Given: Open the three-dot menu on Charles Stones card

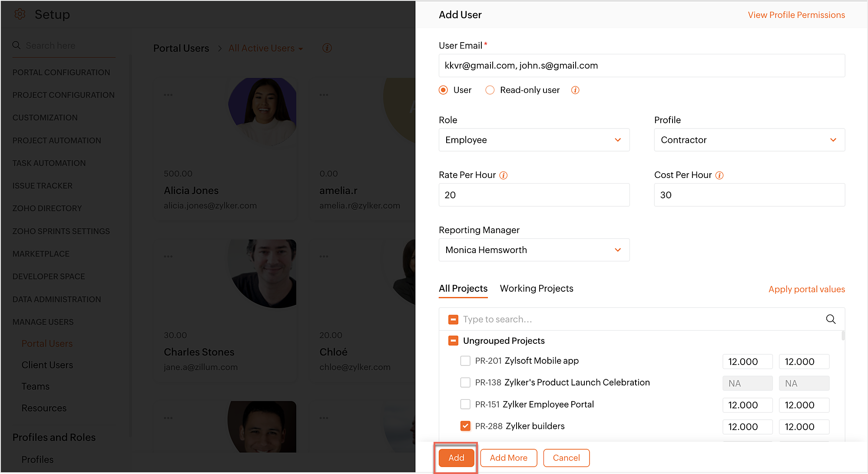Looking at the screenshot, I should (x=168, y=256).
